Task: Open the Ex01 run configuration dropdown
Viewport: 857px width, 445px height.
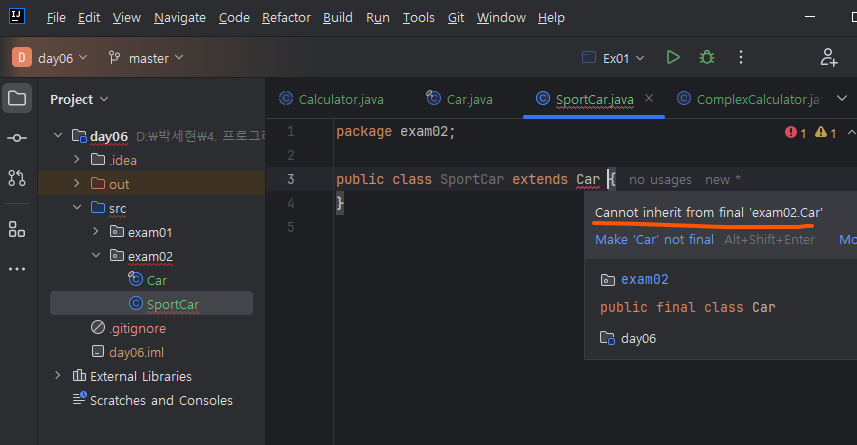Action: click(613, 58)
